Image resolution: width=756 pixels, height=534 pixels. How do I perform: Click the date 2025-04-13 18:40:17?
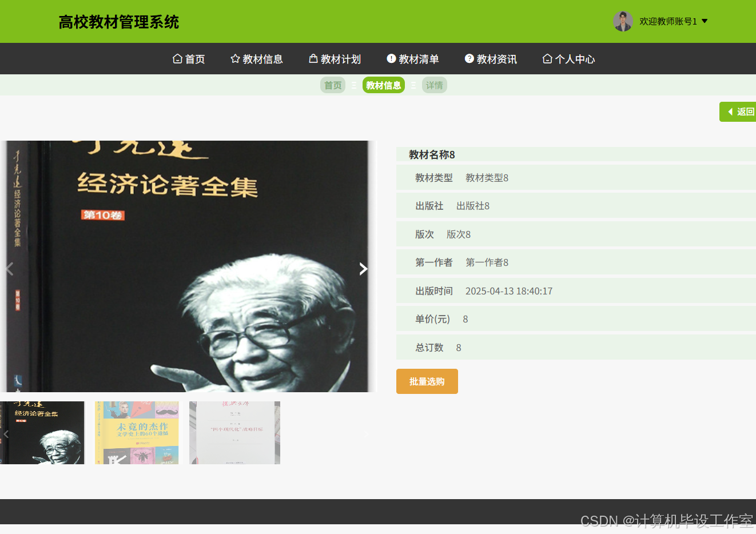tap(509, 291)
